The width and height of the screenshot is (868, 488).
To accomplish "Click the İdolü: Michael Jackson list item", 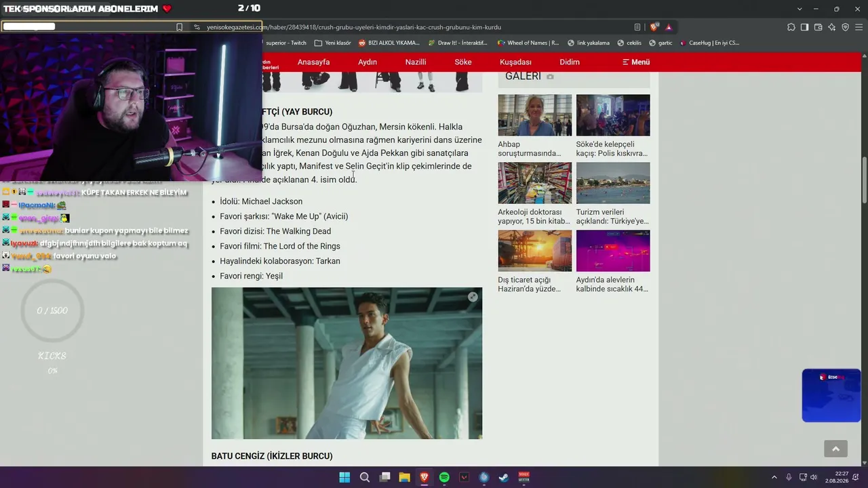I will [261, 201].
